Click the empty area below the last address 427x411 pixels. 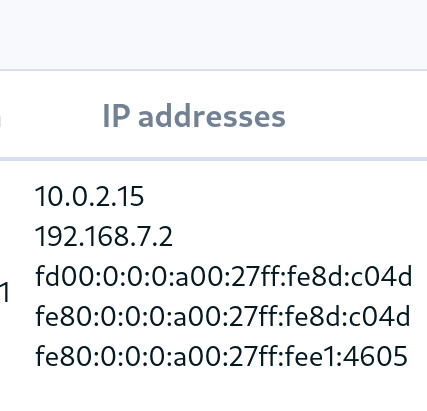click(x=213, y=392)
